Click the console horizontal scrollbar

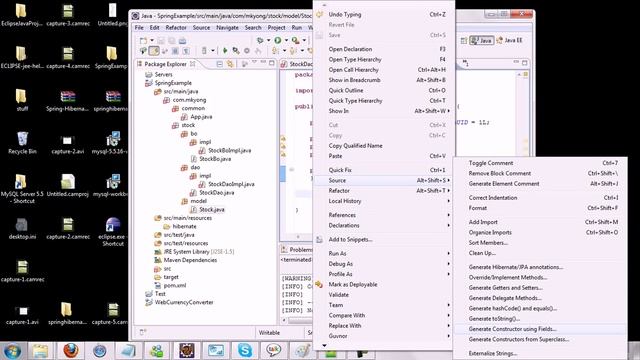pyautogui.click(x=300, y=320)
